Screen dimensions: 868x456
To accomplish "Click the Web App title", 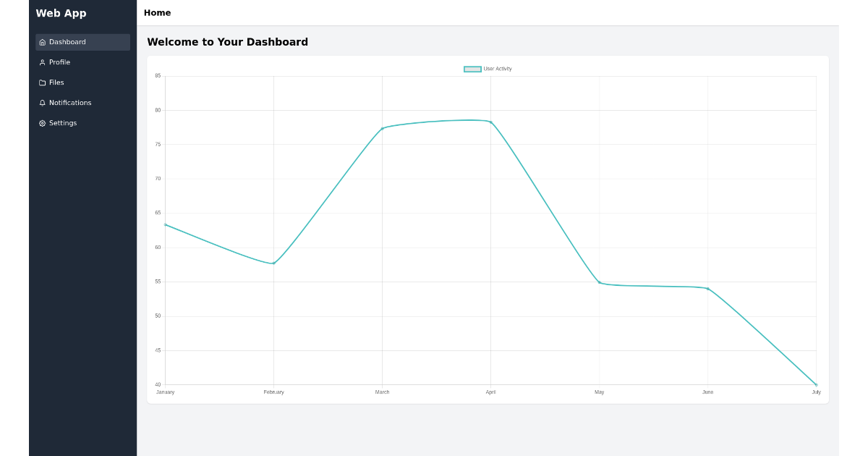I will coord(61,13).
